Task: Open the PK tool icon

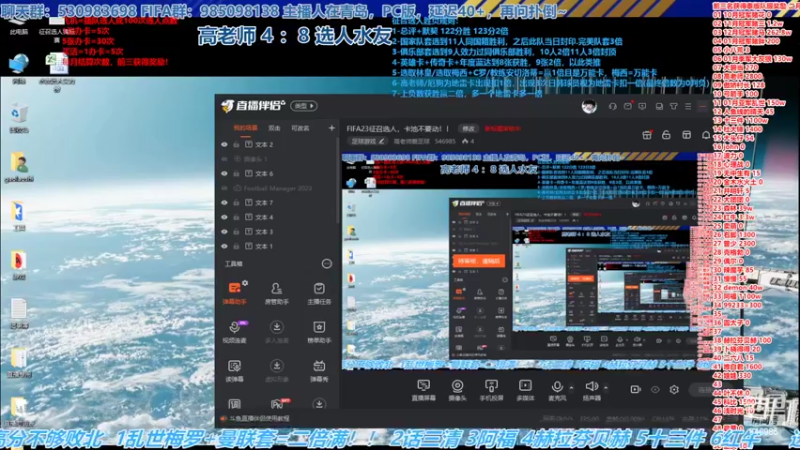Action: [277, 404]
